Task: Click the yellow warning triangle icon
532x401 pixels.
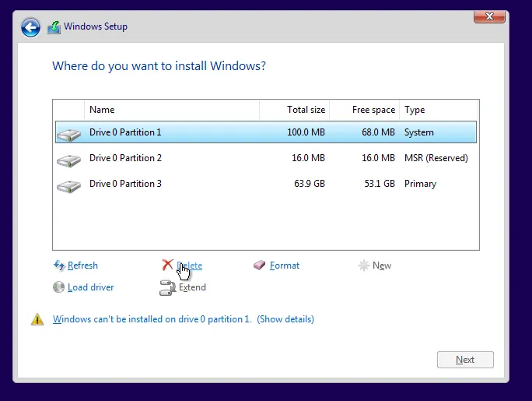Action: [x=37, y=319]
